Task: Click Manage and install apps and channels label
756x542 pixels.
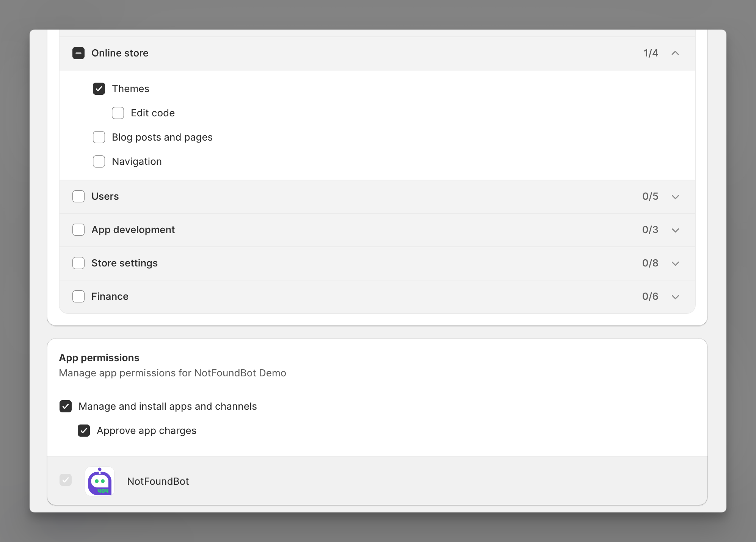Action: point(168,406)
